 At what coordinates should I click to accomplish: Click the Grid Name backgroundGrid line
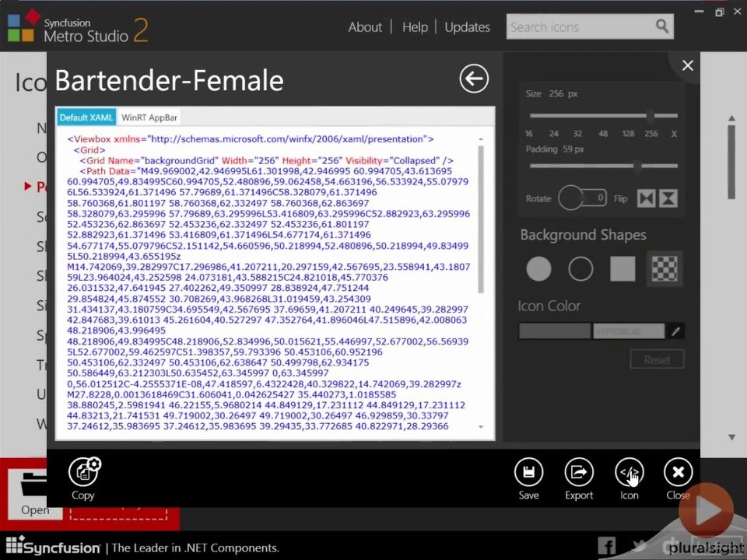pos(266,160)
